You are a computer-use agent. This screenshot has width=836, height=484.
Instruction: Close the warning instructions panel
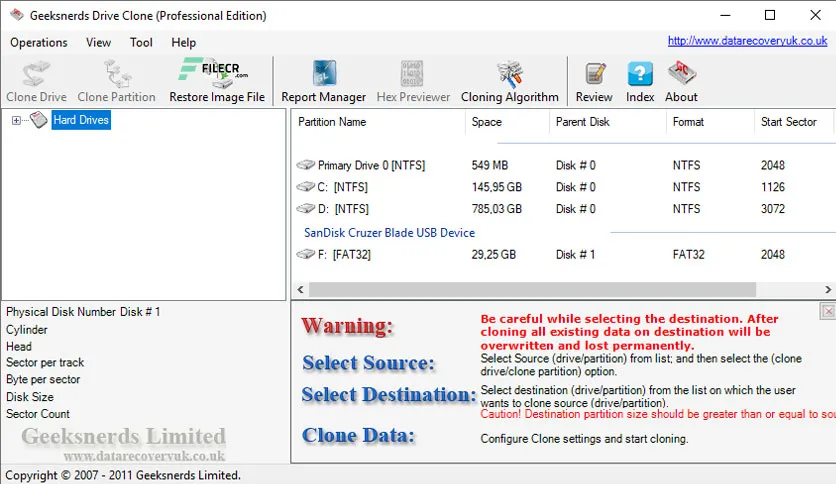[828, 311]
